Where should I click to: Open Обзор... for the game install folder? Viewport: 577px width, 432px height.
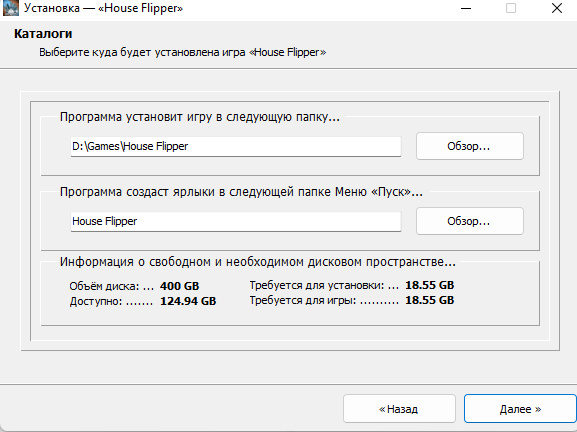click(470, 146)
